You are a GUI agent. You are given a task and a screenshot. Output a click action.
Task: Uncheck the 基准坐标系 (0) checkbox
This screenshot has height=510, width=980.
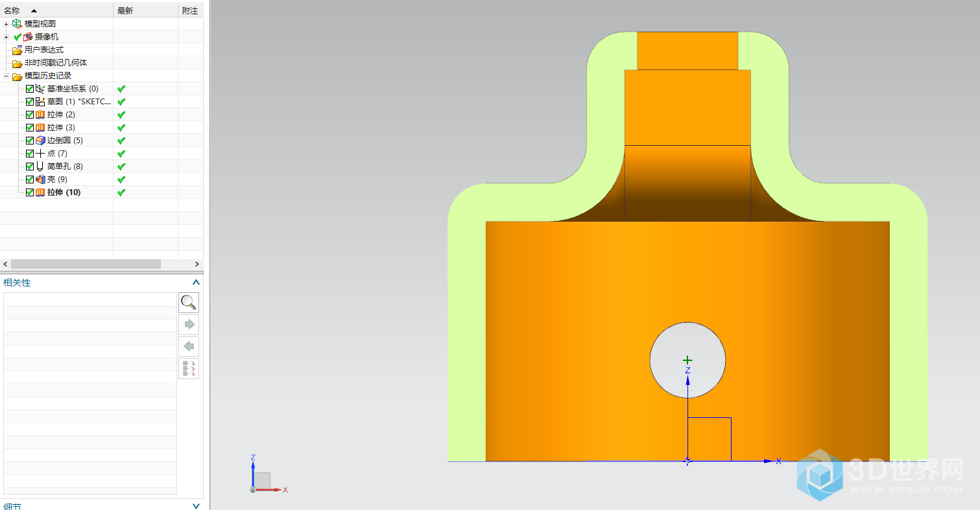[x=30, y=89]
